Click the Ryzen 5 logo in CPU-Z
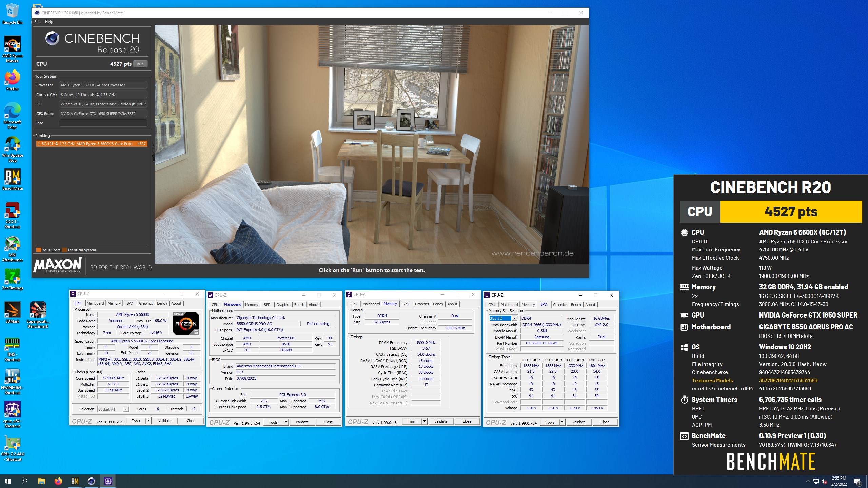868x488 pixels. tap(186, 323)
